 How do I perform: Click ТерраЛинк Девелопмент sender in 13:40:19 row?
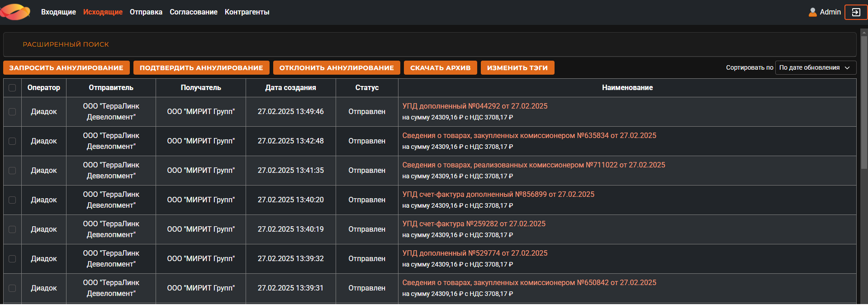click(111, 229)
